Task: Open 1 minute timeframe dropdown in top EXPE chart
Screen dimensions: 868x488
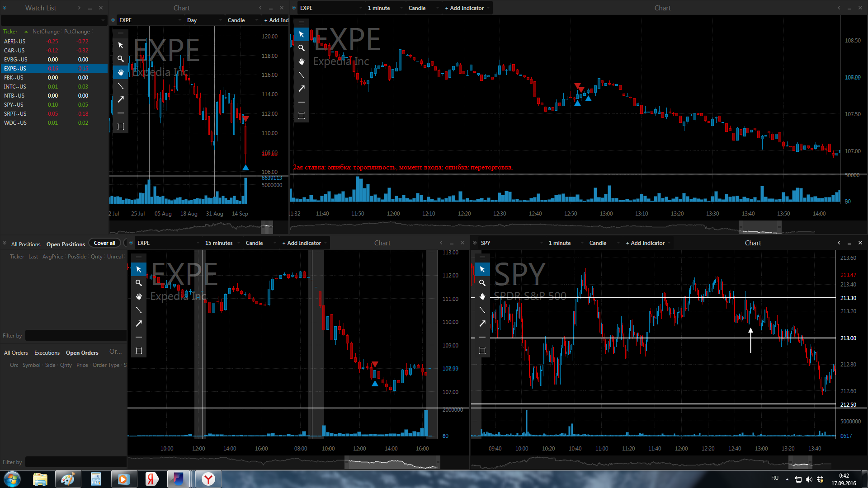Action: click(x=385, y=8)
